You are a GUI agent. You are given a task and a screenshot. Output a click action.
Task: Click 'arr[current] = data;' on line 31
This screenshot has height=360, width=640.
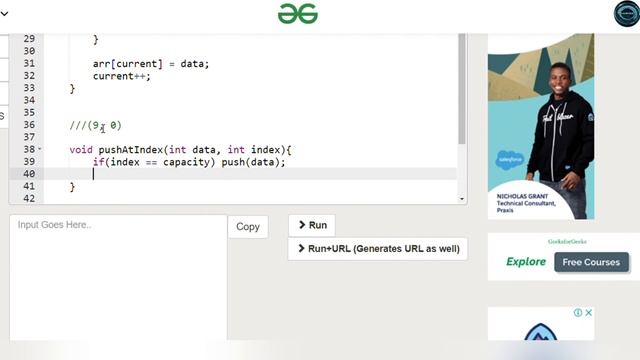151,64
